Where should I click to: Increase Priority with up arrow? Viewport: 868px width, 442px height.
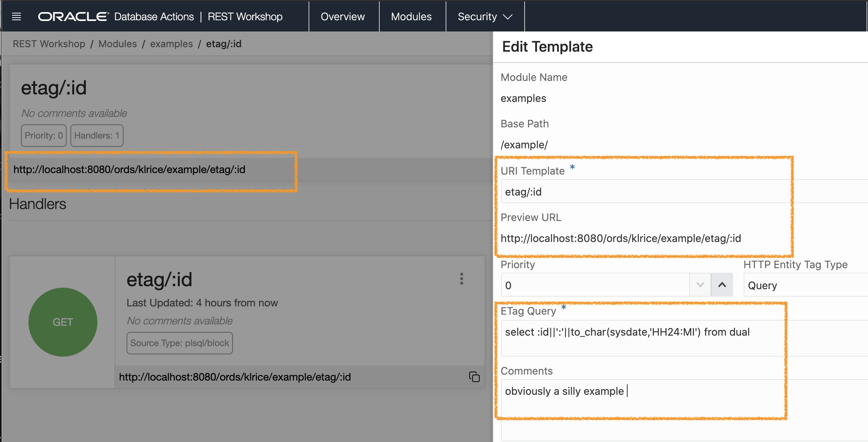point(722,285)
